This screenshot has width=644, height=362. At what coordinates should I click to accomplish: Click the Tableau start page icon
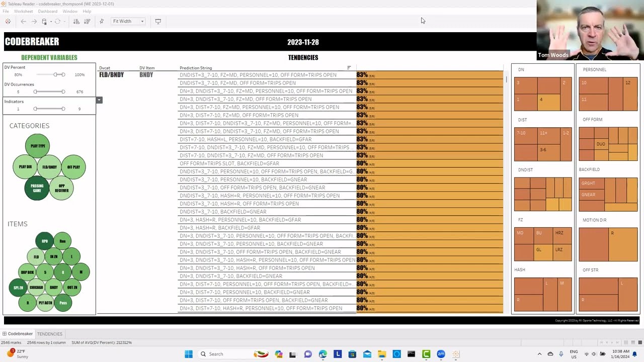point(8,21)
